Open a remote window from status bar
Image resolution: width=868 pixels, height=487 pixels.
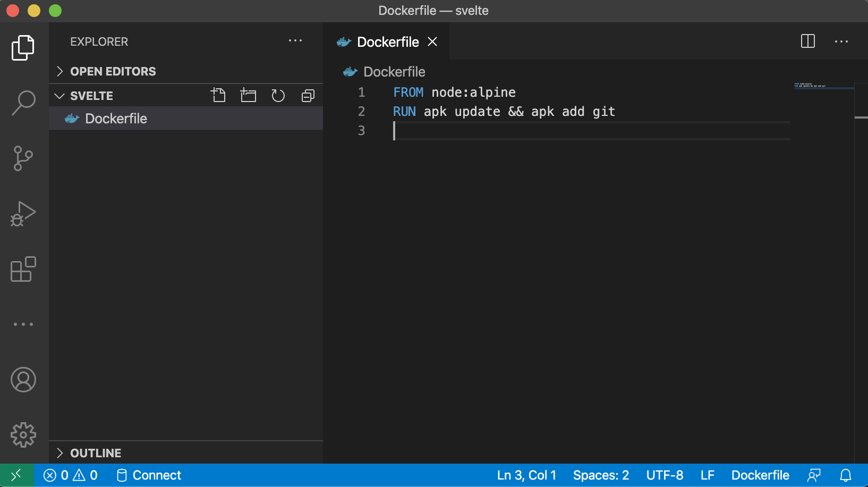click(16, 475)
